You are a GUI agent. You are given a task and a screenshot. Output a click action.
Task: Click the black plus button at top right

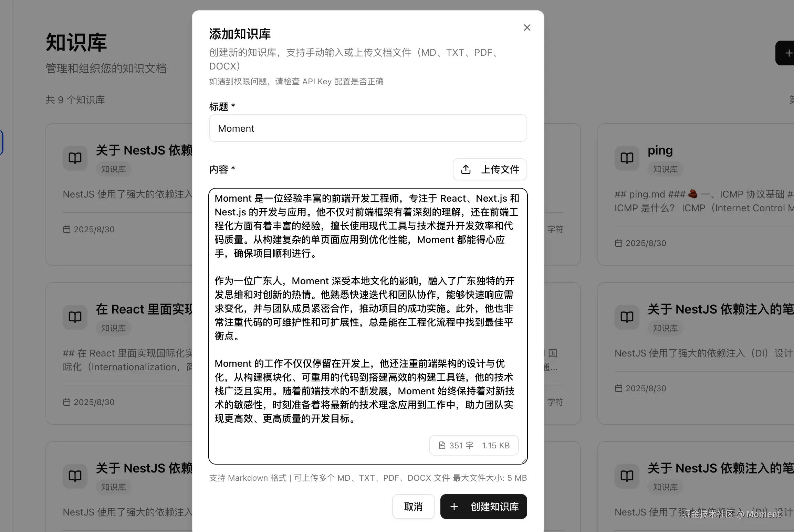coord(788,53)
